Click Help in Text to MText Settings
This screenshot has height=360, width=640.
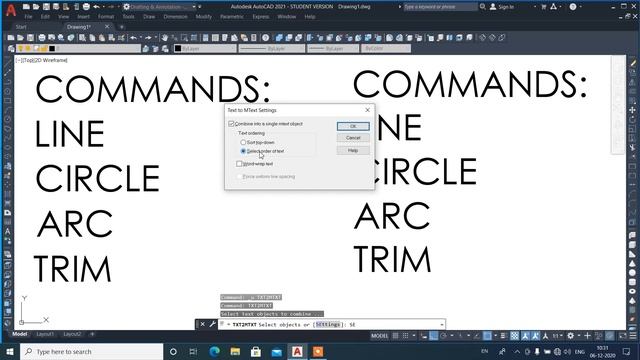coord(353,151)
